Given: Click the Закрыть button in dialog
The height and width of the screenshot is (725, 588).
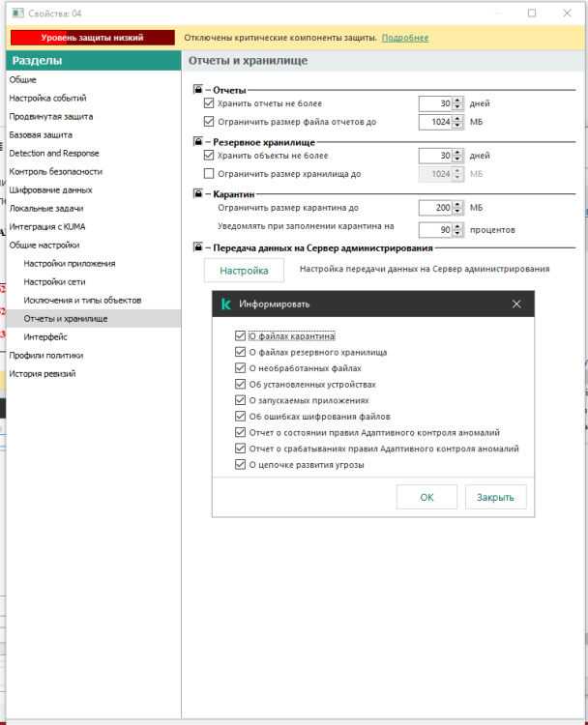Looking at the screenshot, I should tap(495, 497).
